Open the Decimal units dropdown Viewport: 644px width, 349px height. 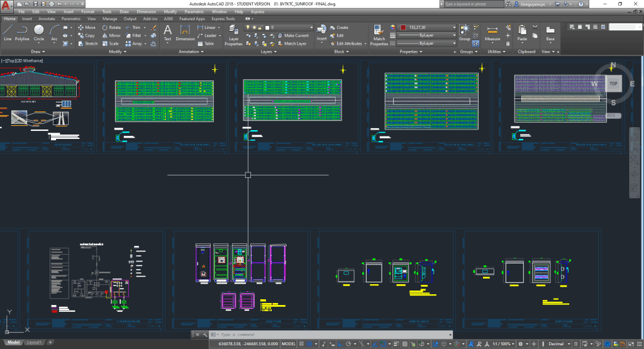click(558, 344)
